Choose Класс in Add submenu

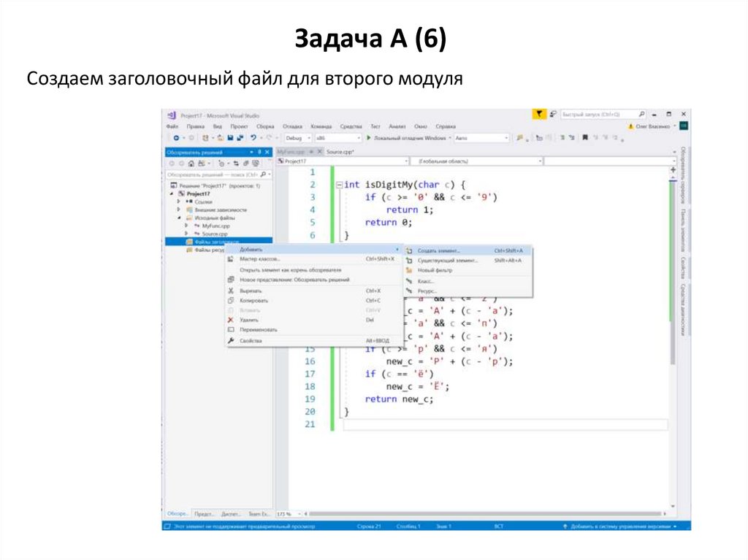[x=468, y=281]
